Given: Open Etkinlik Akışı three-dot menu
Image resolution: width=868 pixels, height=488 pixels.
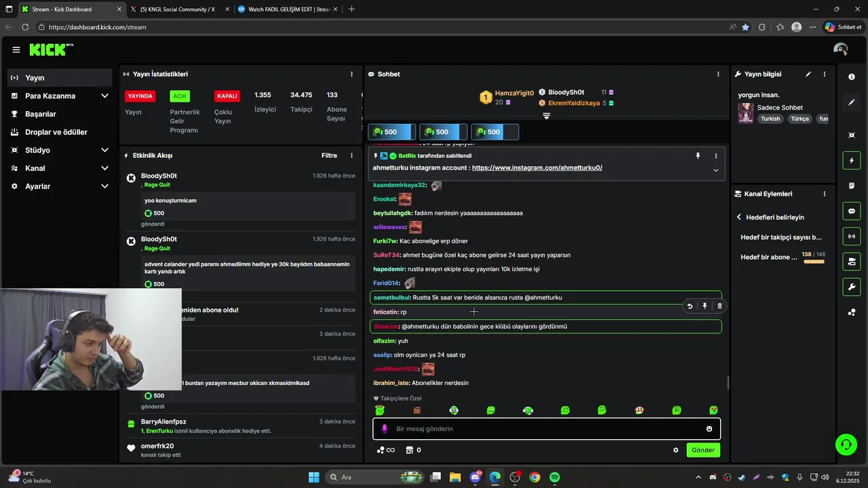Looking at the screenshot, I should pyautogui.click(x=351, y=156).
